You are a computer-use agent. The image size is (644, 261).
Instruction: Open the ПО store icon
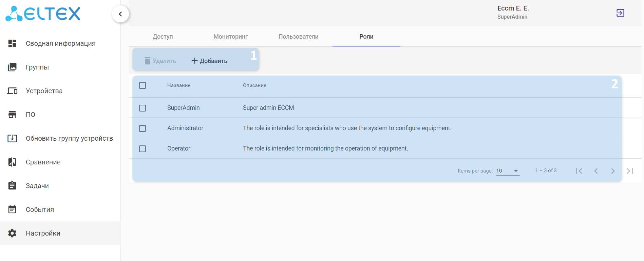(x=12, y=115)
